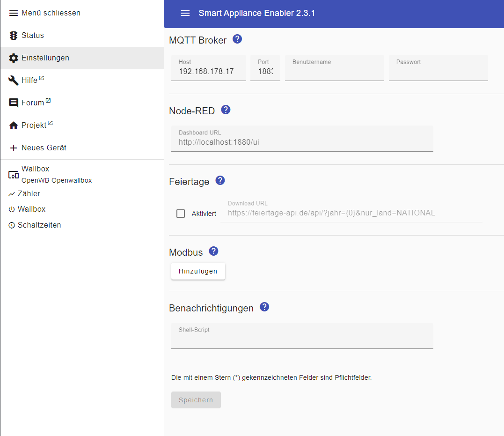The height and width of the screenshot is (436, 504).
Task: Open Projekt from the sidebar
Action: 82,126
